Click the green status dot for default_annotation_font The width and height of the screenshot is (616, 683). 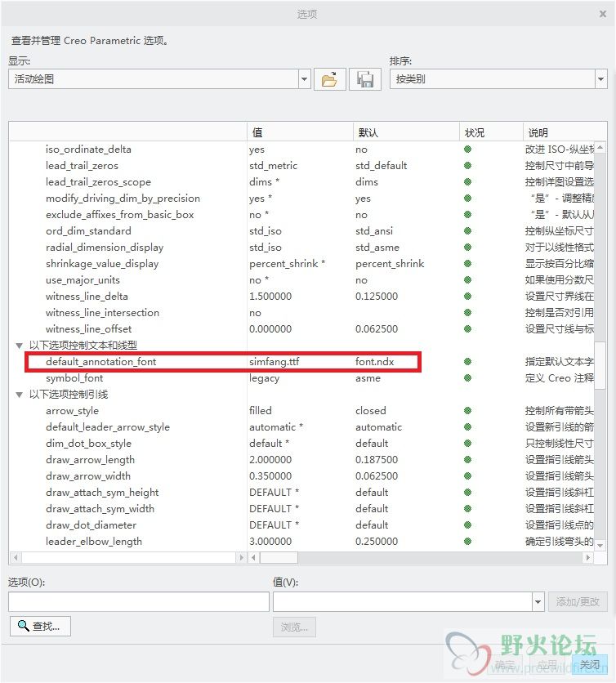(468, 362)
